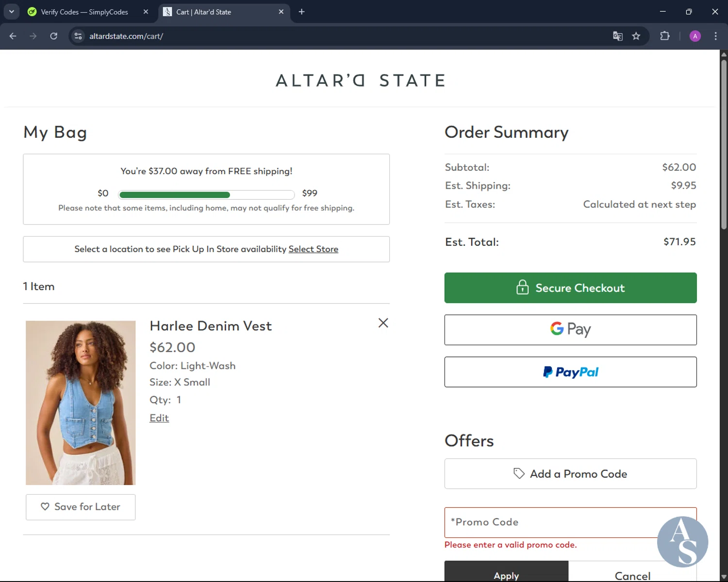This screenshot has height=582, width=728.
Task: Bookmark this page with the star icon
Action: [636, 36]
